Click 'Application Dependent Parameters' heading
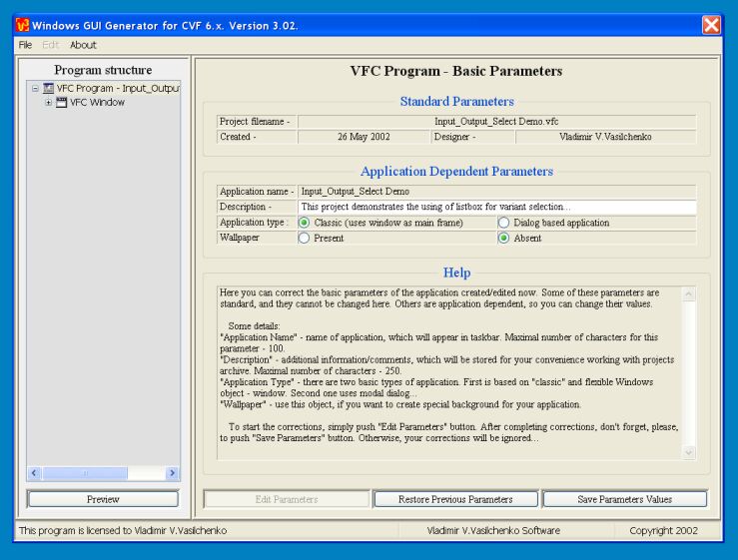738x560 pixels. 456,171
